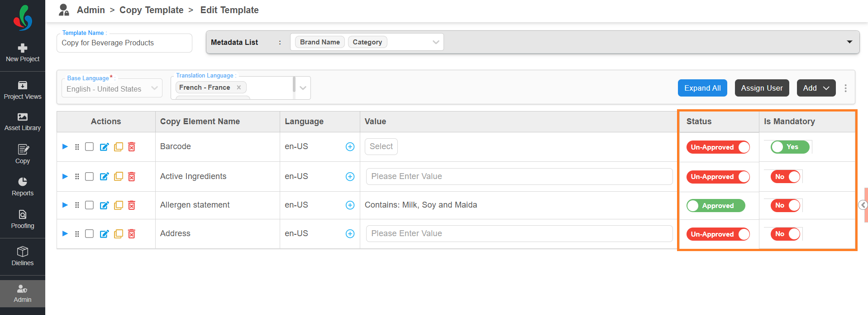The height and width of the screenshot is (315, 868).
Task: Open Reports from the sidebar menu
Action: click(x=23, y=187)
